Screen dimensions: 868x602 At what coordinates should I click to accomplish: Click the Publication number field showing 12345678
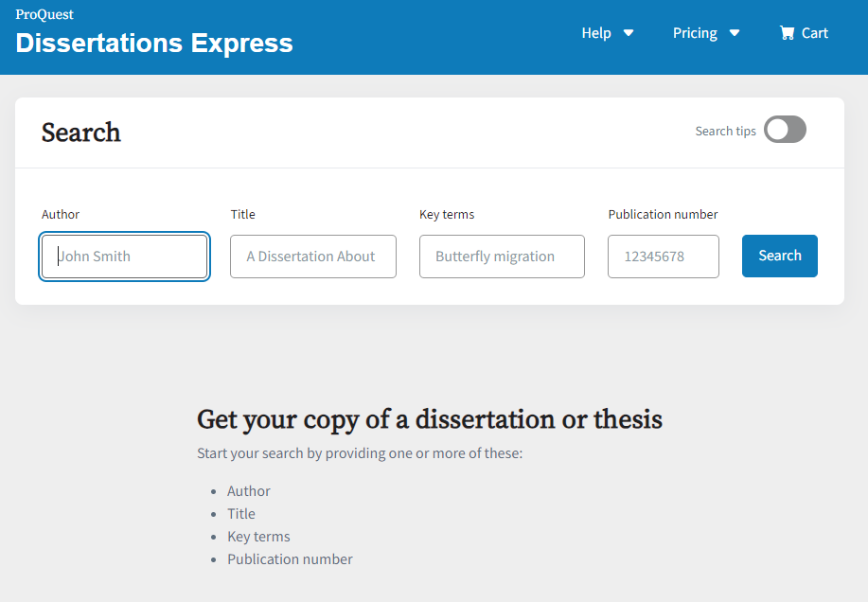[663, 256]
